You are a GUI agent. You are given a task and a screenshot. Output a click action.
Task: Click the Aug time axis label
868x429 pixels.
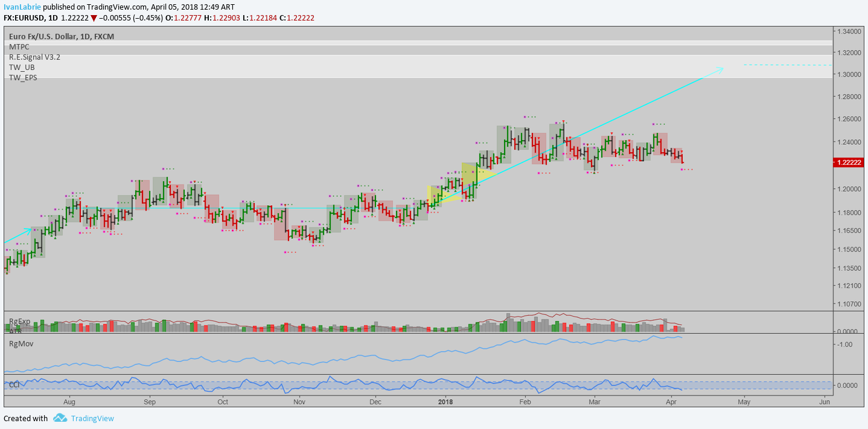point(69,401)
